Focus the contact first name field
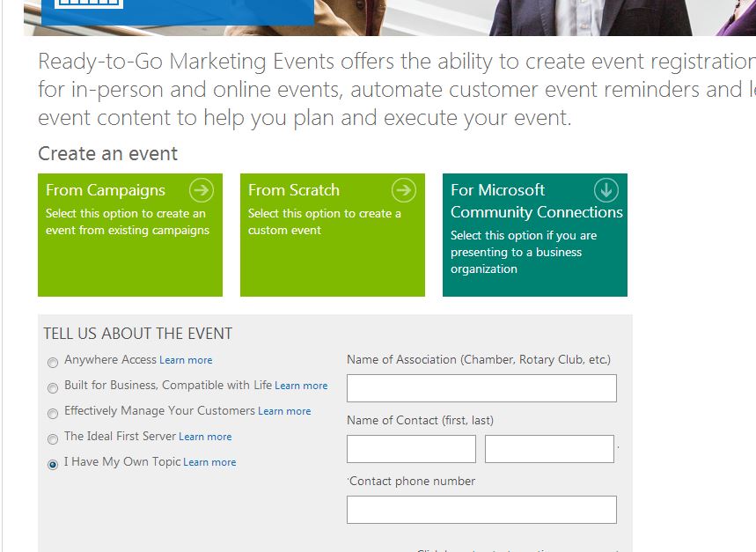This screenshot has height=552, width=756. [x=411, y=449]
